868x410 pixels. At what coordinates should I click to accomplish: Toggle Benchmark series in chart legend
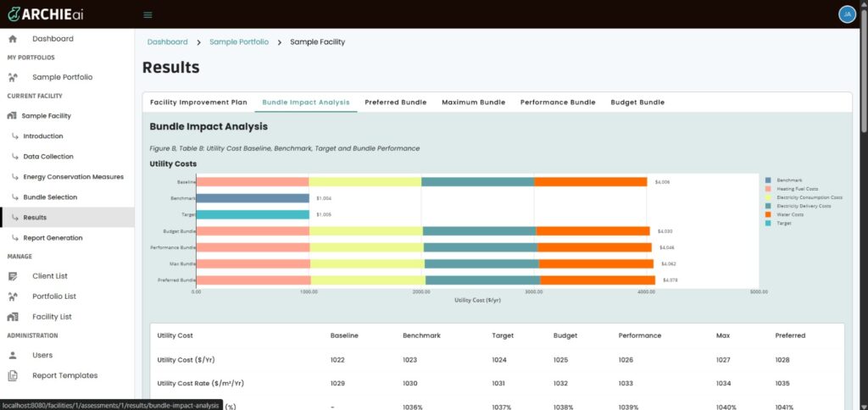(768, 180)
